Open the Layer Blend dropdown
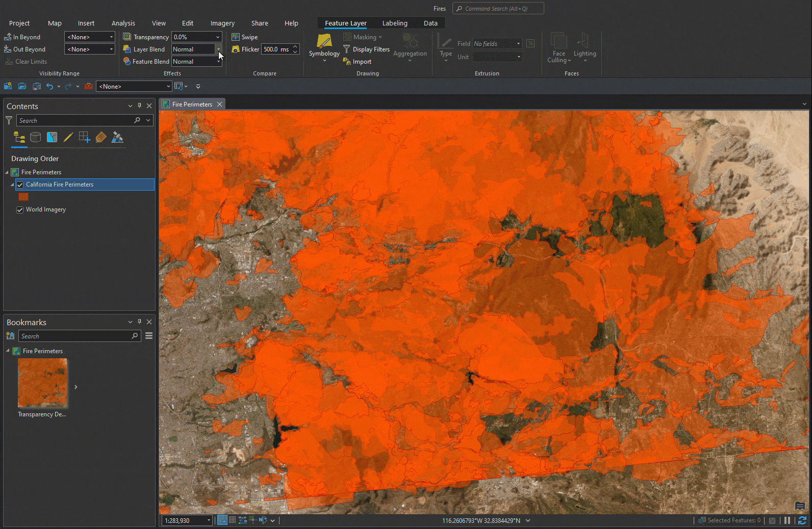The height and width of the screenshot is (529, 812). pyautogui.click(x=218, y=49)
